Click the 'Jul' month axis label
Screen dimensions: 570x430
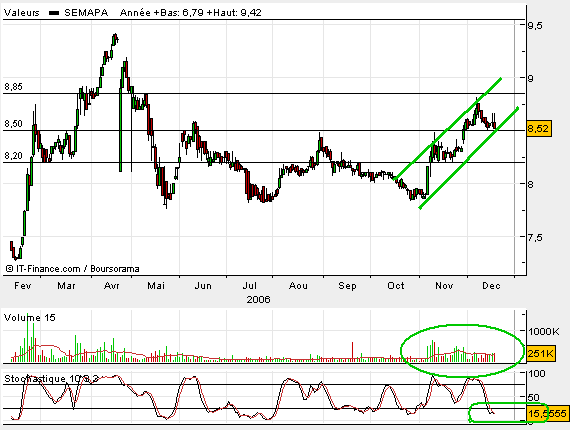pos(250,286)
